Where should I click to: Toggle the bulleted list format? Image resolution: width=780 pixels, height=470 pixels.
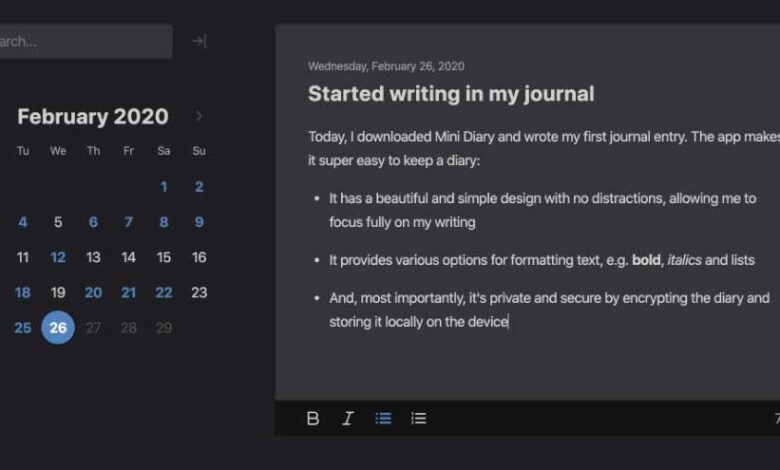click(383, 418)
